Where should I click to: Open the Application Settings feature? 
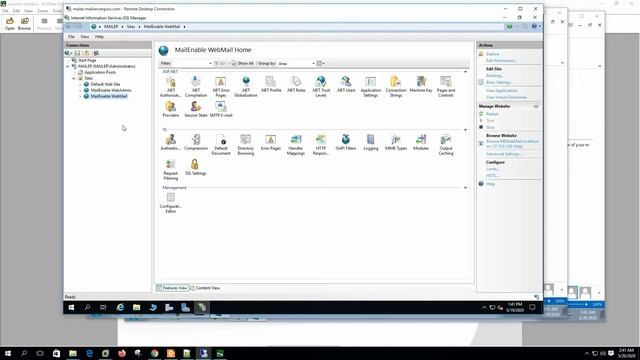coord(371,86)
